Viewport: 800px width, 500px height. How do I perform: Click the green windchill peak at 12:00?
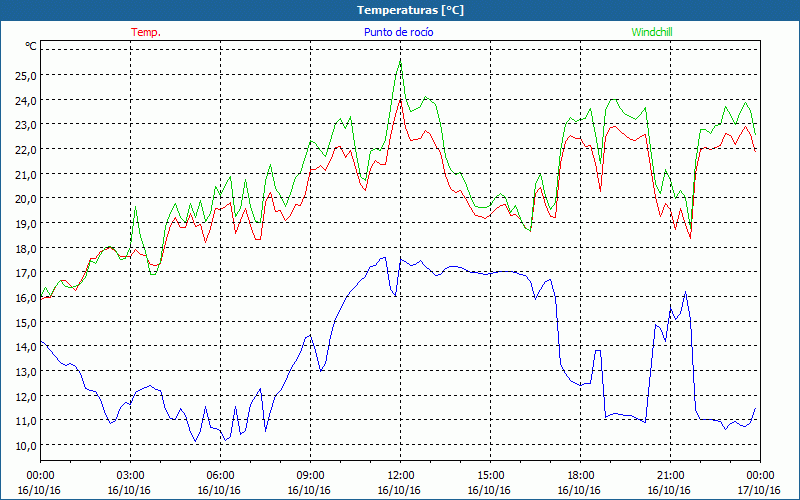click(401, 61)
